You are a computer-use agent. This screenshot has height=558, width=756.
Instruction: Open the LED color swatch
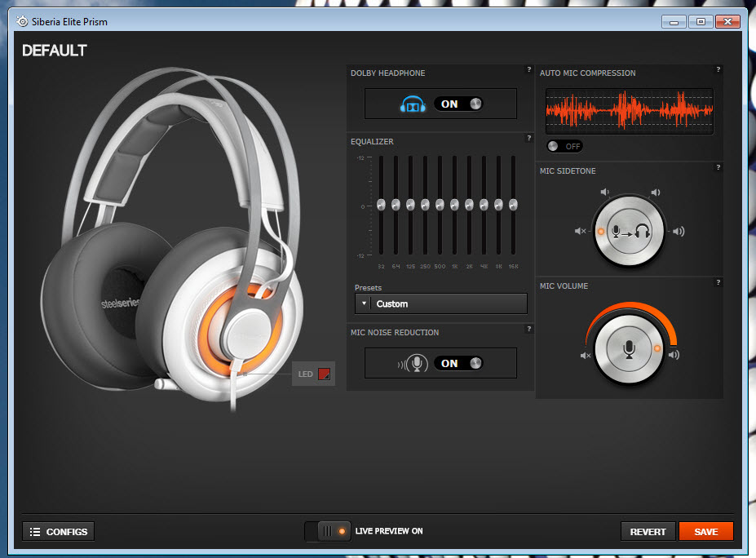pyautogui.click(x=325, y=374)
